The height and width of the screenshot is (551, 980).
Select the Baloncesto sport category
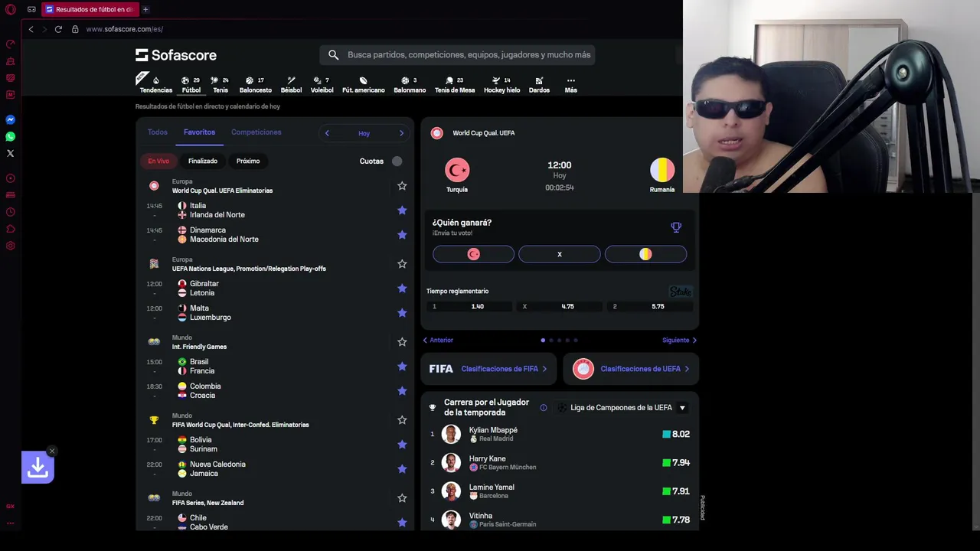255,84
